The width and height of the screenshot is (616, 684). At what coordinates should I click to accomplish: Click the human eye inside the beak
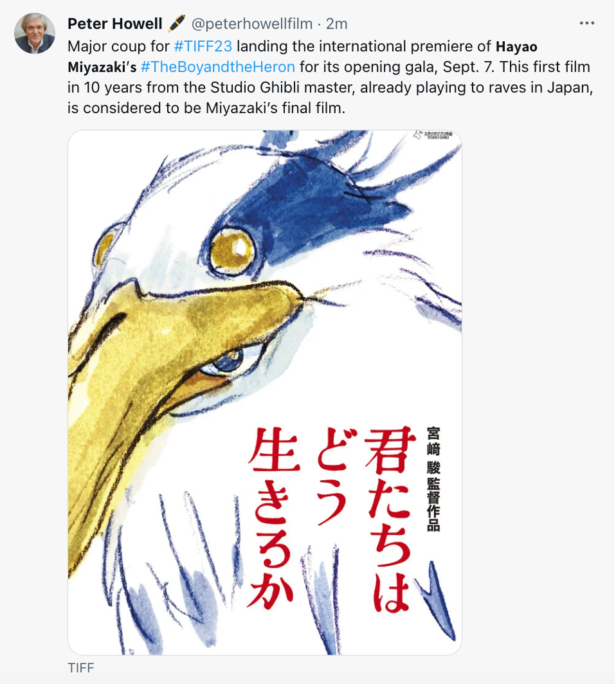[x=230, y=362]
